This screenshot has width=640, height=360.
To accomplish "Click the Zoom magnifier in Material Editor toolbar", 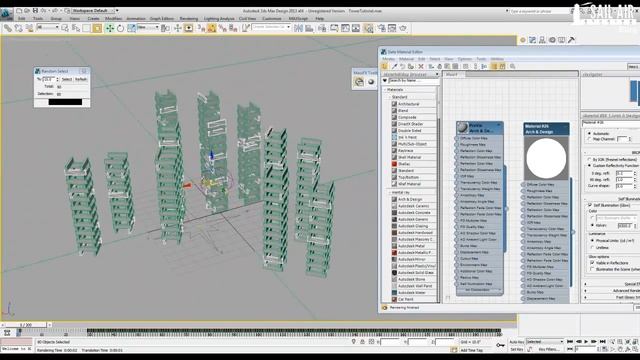I will pyautogui.click(x=512, y=66).
